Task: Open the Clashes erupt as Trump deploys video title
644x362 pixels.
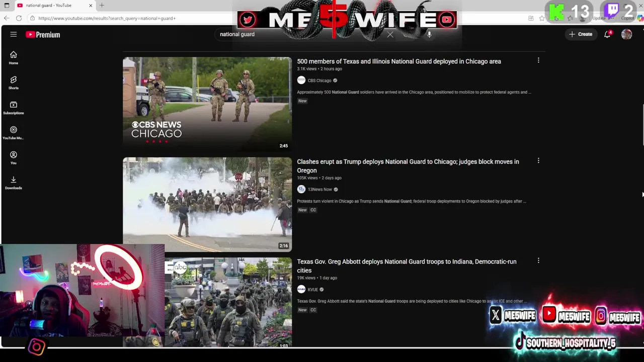Action: click(x=408, y=166)
